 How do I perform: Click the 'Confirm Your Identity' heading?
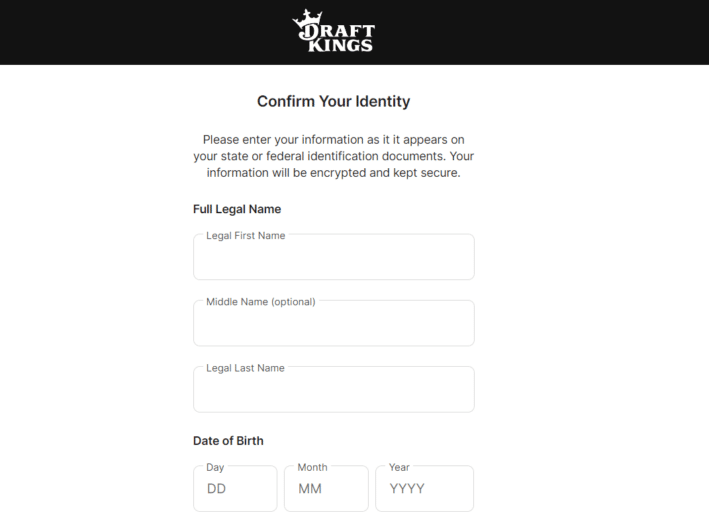(334, 101)
